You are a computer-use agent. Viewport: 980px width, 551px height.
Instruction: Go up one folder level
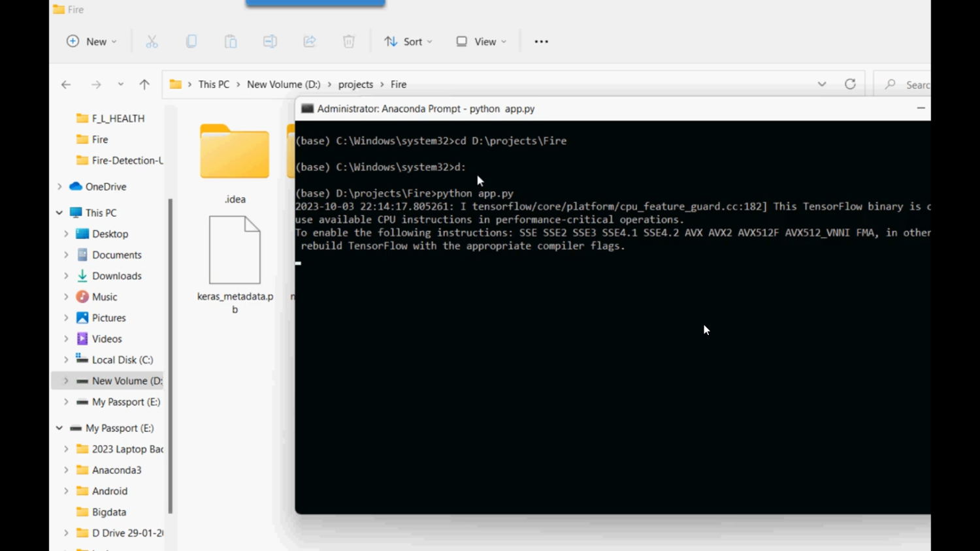(x=144, y=84)
